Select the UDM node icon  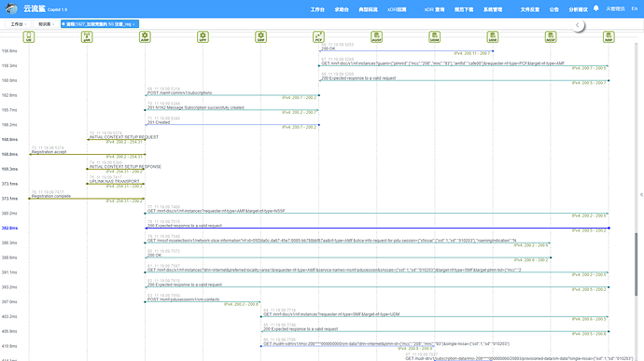435,37
